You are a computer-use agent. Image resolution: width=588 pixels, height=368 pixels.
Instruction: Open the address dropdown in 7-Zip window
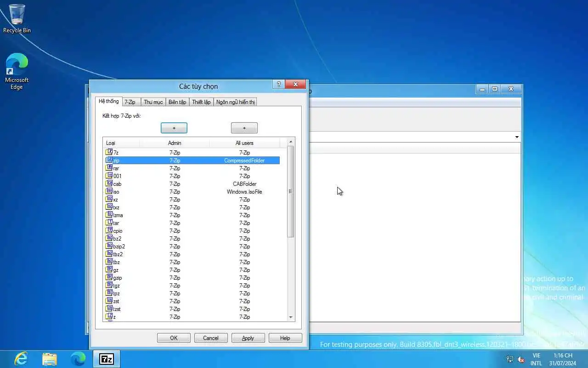(517, 137)
